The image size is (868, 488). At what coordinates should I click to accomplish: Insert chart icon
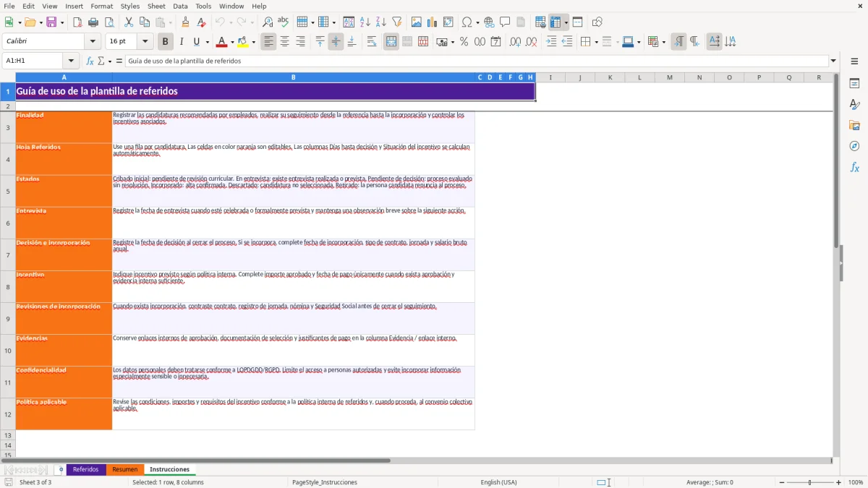433,22
